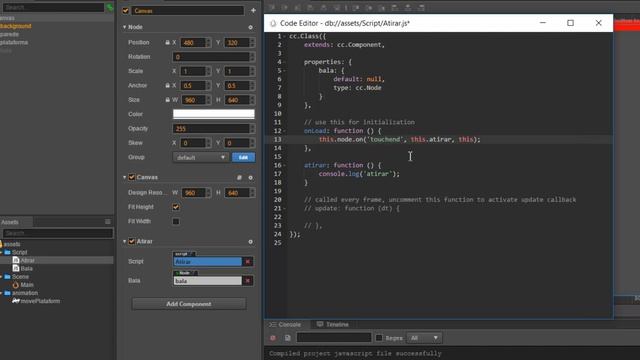Click the console filter text box
Screen dimensions: 640x360
334,338
